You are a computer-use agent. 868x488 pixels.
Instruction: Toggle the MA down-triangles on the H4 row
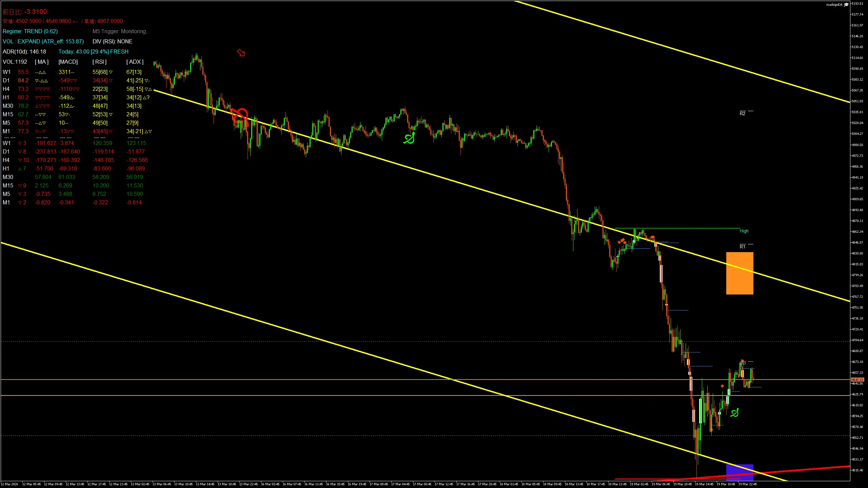[x=42, y=89]
